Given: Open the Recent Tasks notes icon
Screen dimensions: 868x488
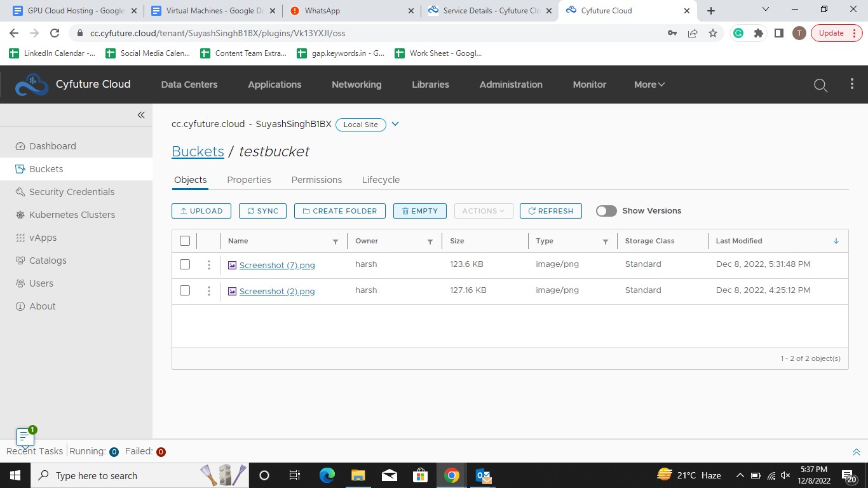Looking at the screenshot, I should click(x=25, y=437).
